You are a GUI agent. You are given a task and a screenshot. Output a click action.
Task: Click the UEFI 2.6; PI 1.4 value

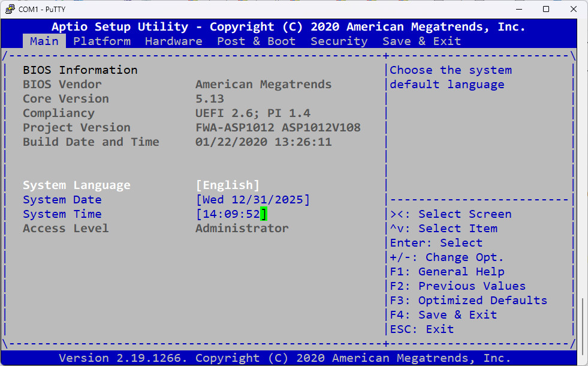pyautogui.click(x=253, y=113)
